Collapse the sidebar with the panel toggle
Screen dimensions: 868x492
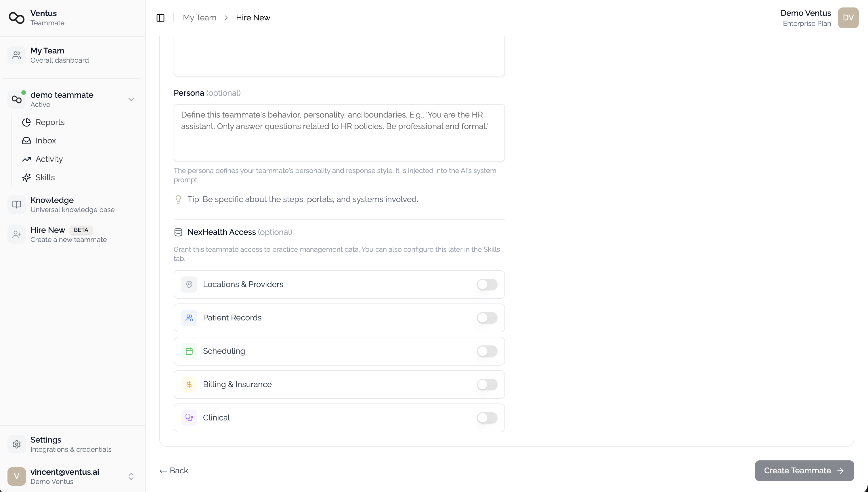[160, 18]
